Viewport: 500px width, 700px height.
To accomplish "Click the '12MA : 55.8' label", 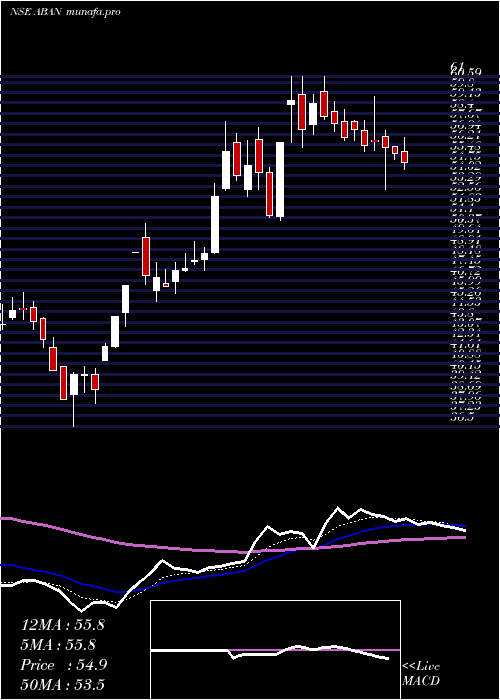I will click(63, 625).
